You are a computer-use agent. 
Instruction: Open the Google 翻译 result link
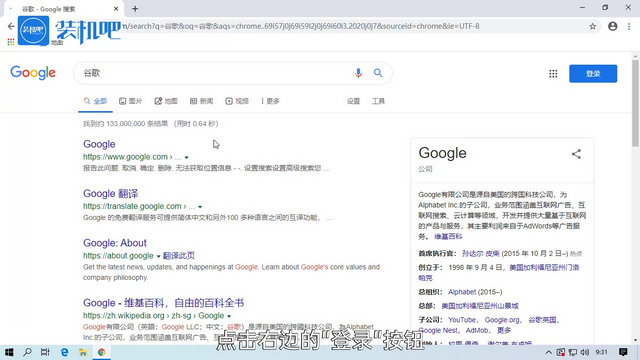[111, 193]
